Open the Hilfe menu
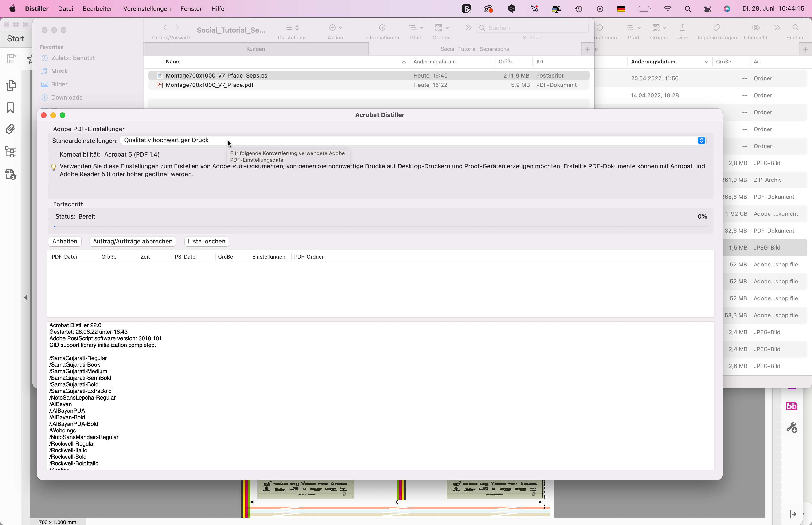Viewport: 812px width, 525px height. 217,8
